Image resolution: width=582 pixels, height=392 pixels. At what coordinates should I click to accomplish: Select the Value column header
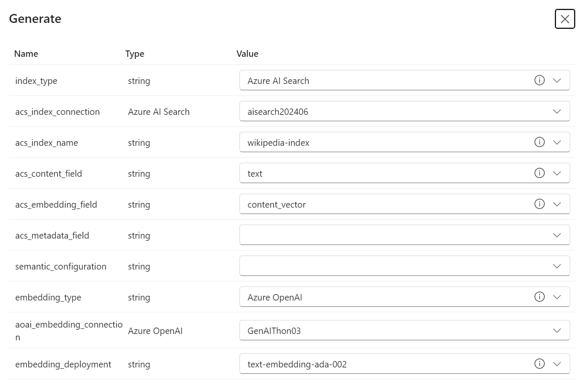pos(248,54)
